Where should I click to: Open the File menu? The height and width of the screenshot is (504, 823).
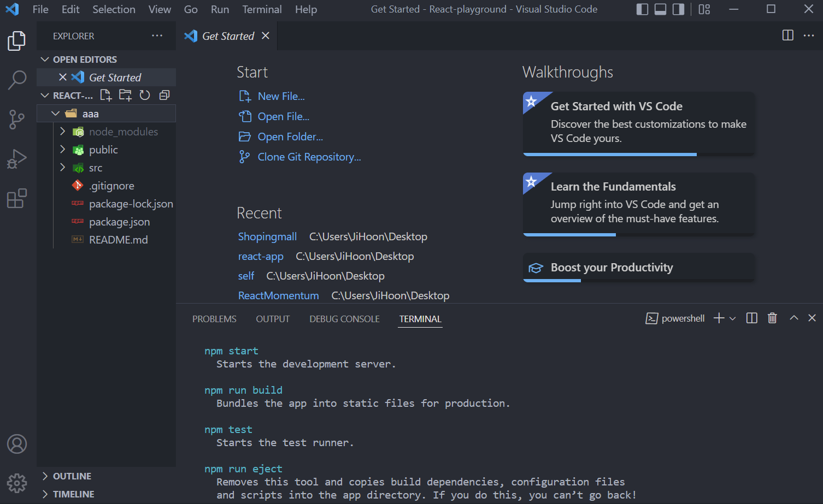coord(40,9)
